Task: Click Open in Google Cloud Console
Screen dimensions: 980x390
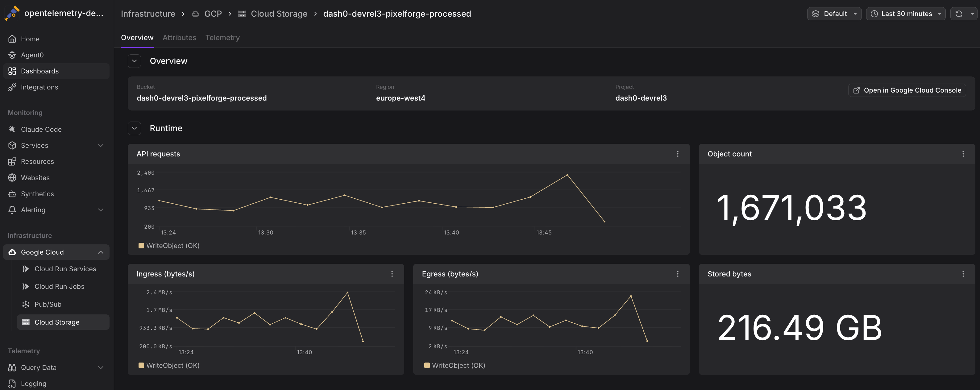Action: pos(907,90)
